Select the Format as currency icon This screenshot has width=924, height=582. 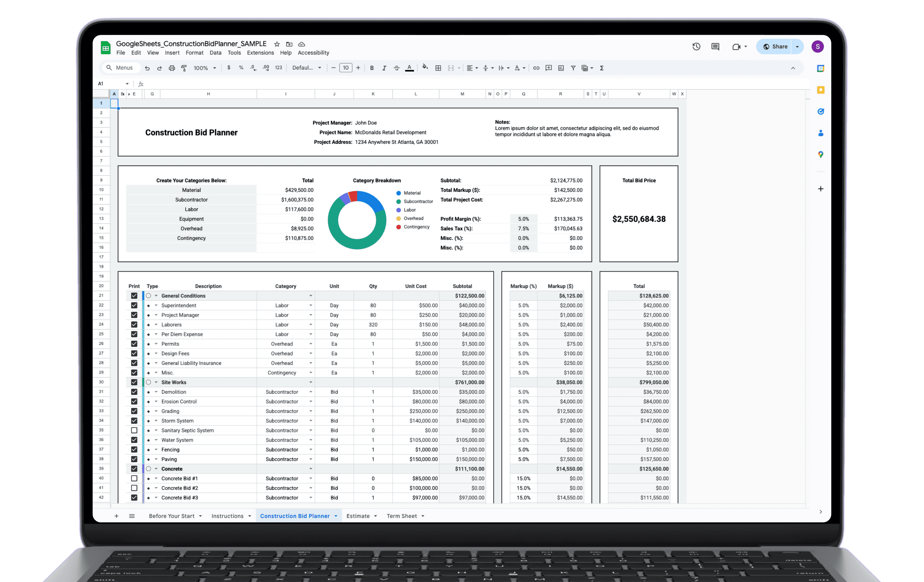coord(229,68)
